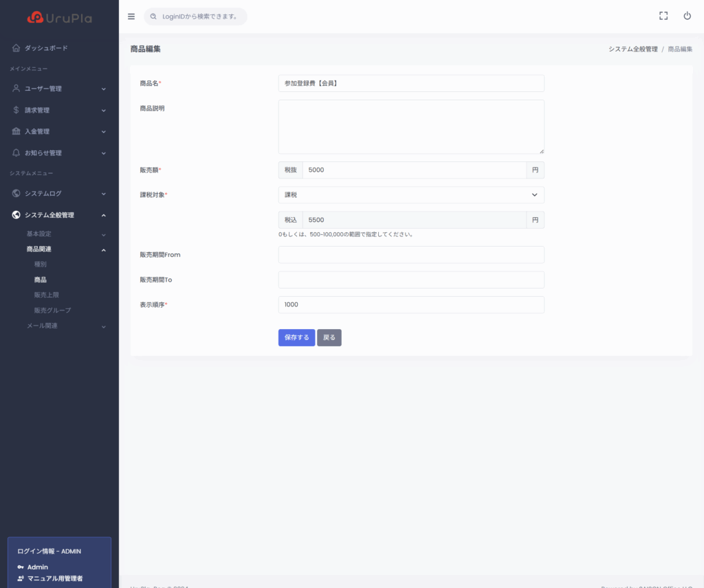Expand the システムログ menu
The width and height of the screenshot is (704, 588).
(59, 194)
